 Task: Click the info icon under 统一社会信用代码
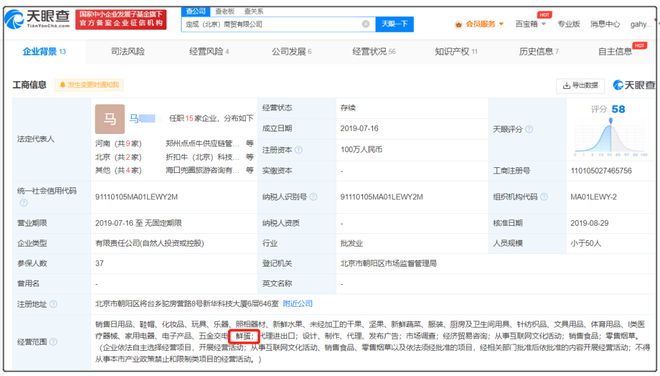point(24,203)
